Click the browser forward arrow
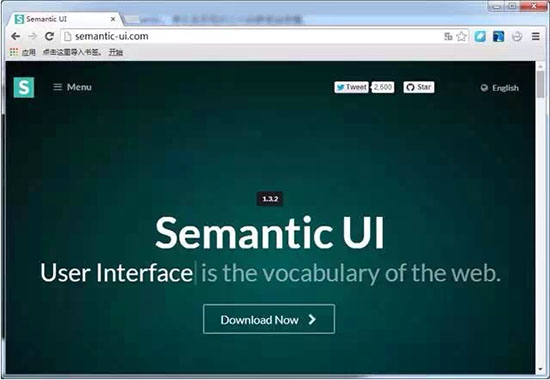This screenshot has height=380, width=550. click(x=32, y=36)
